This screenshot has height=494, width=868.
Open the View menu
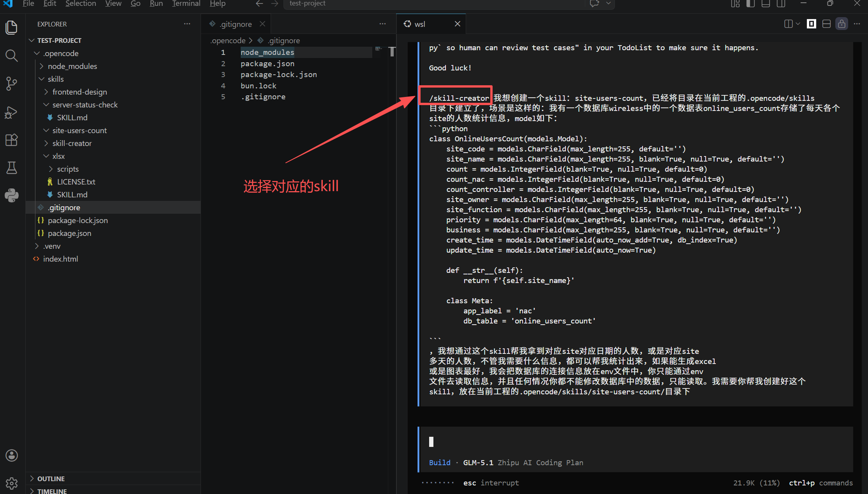[113, 4]
